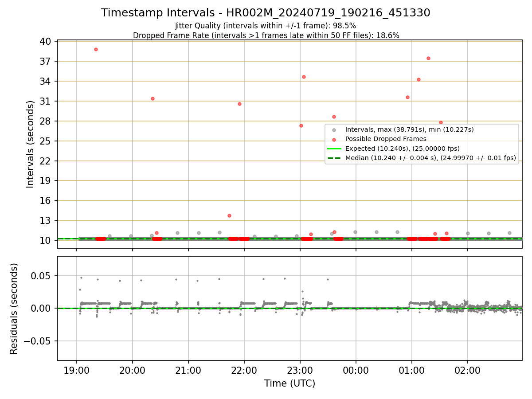Image resolution: width=532 pixels, height=399 pixels.
Task: Select the 'Dropped Frame Rate' 18.6% subtitle line
Action: click(x=266, y=35)
